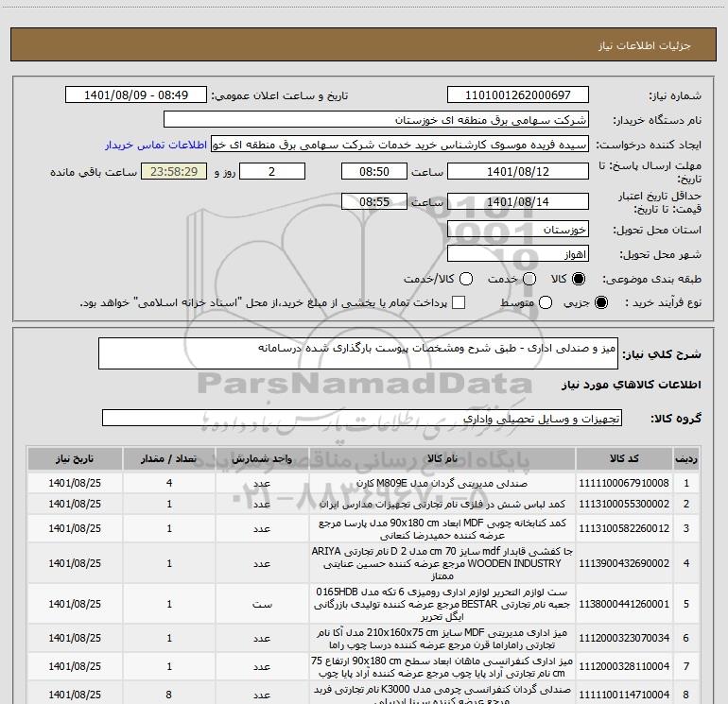Choose the "متوسط" purchase process radio
This screenshot has width=728, height=704.
(543, 302)
